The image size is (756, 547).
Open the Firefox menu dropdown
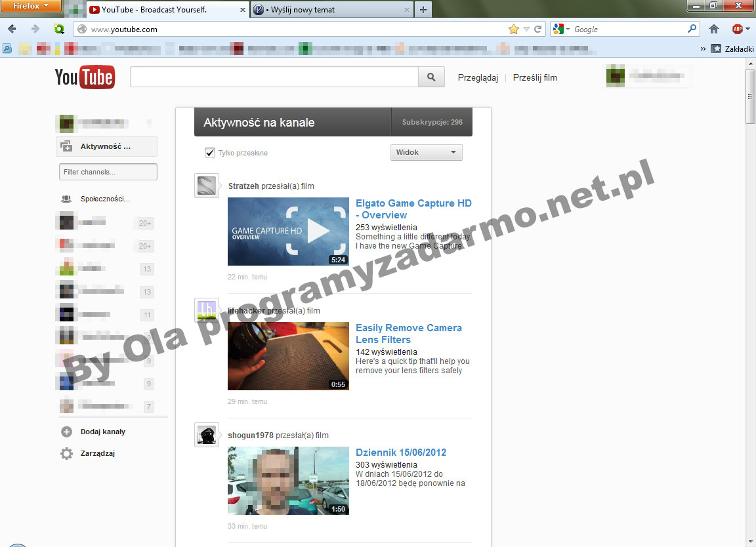pos(31,6)
